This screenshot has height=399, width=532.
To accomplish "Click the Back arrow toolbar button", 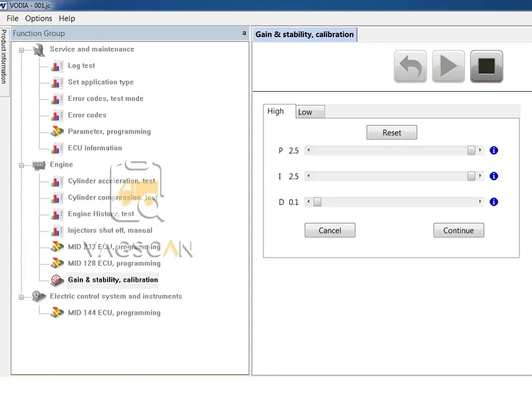I will pyautogui.click(x=410, y=66).
